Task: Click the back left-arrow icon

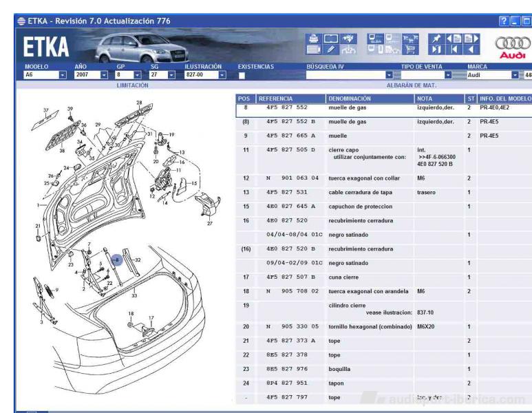Action: click(x=471, y=50)
